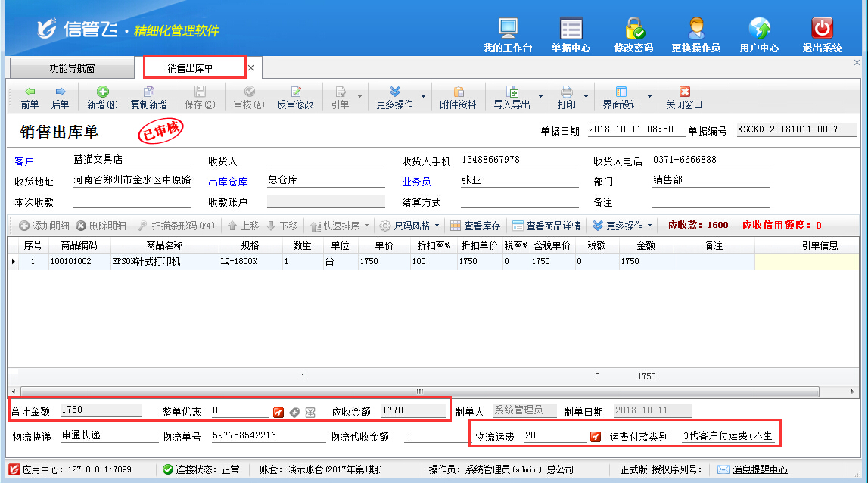Screen dimensions: 868x483
Task: Open the 导入导出 dropdown menu
Action: click(x=540, y=98)
